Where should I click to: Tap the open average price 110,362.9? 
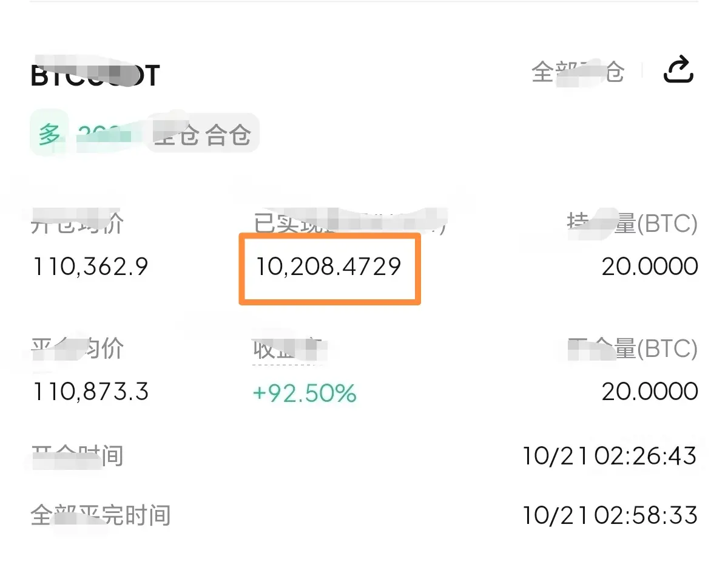pos(90,267)
